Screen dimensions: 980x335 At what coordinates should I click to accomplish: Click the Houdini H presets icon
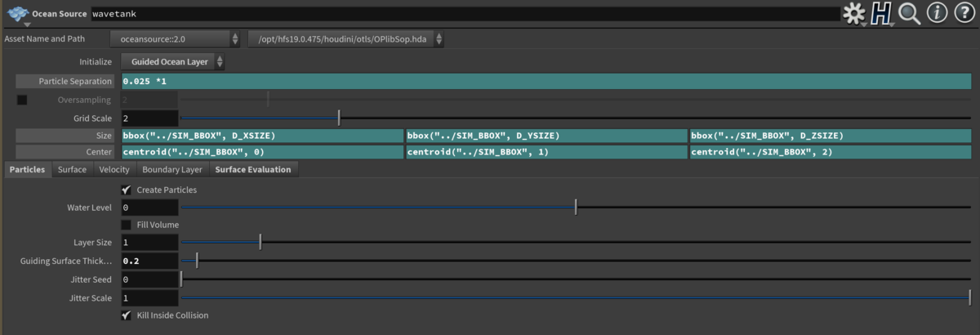(881, 13)
